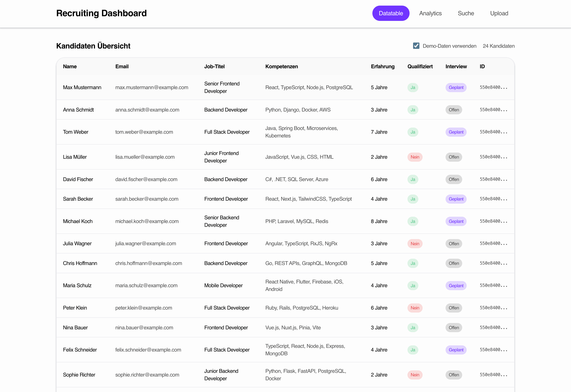Screen dimensions: 571x392
Task: Select the row for Sarah Becker
Action: click(78, 199)
